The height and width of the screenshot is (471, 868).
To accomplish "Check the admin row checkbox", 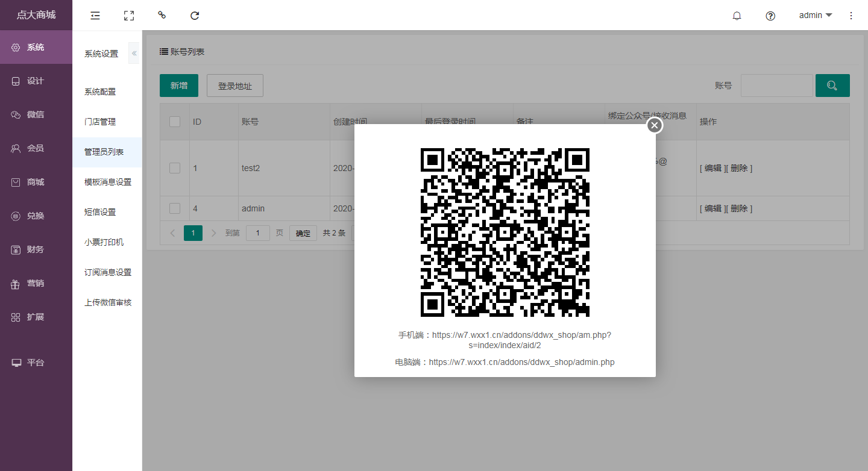I will pos(175,208).
